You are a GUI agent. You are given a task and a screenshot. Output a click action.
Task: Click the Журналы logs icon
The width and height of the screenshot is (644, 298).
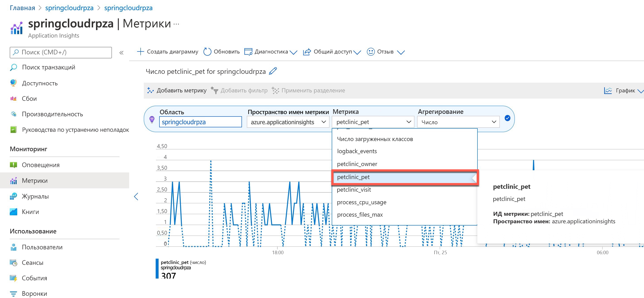13,196
